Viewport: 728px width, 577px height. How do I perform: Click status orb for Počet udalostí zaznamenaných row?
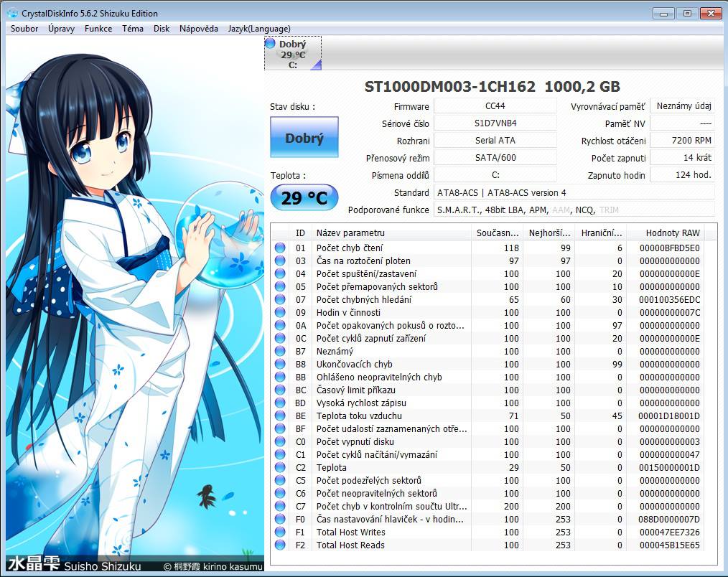pyautogui.click(x=280, y=429)
